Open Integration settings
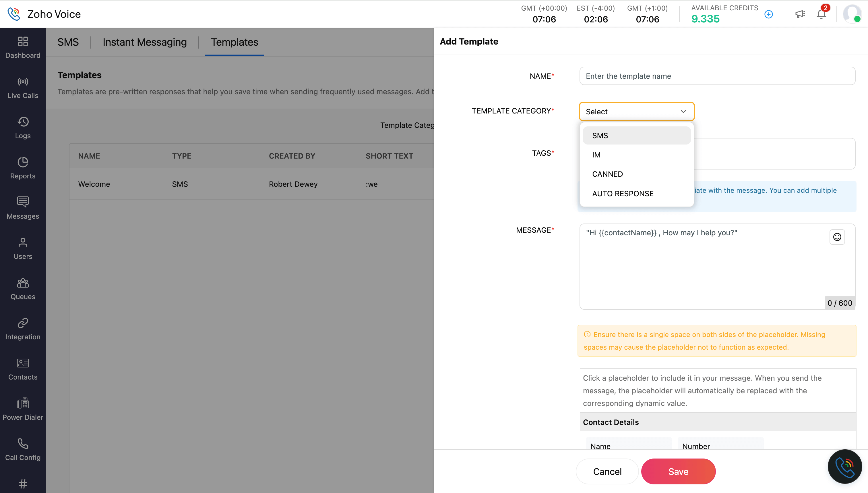This screenshot has width=868, height=493. click(23, 328)
